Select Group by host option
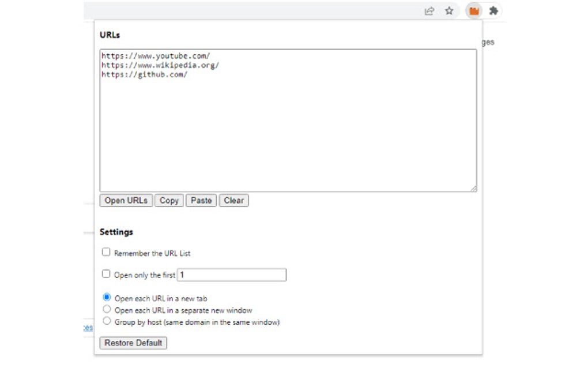The height and width of the screenshot is (368, 588). tap(107, 321)
